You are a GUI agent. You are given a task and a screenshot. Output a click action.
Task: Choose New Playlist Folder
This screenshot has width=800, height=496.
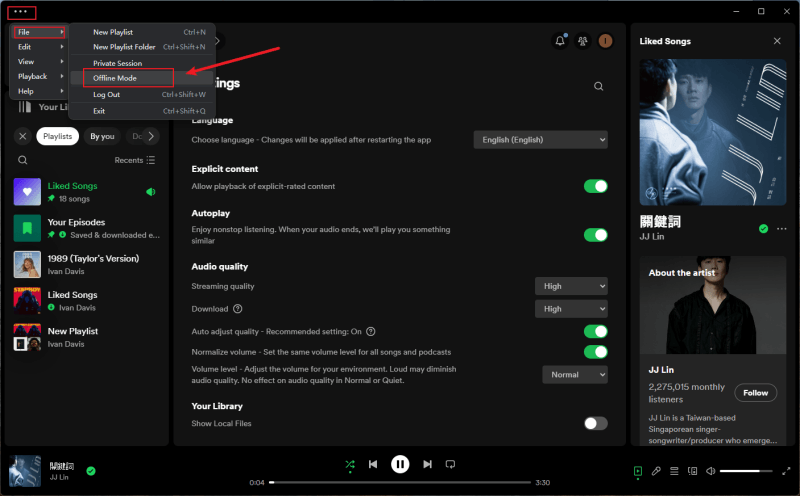tap(142, 47)
